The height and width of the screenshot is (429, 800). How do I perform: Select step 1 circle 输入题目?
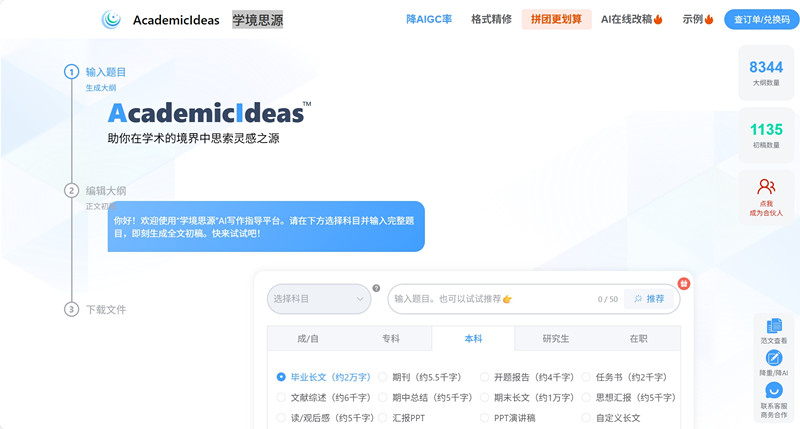pos(71,72)
